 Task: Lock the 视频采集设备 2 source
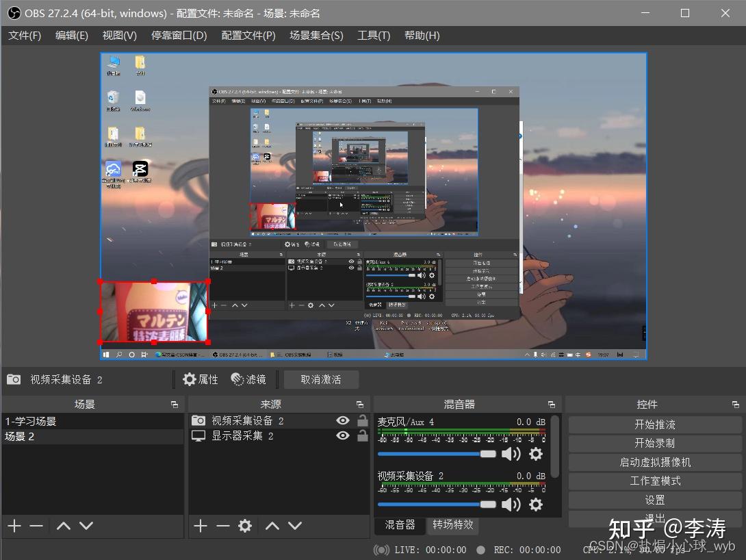click(x=361, y=420)
